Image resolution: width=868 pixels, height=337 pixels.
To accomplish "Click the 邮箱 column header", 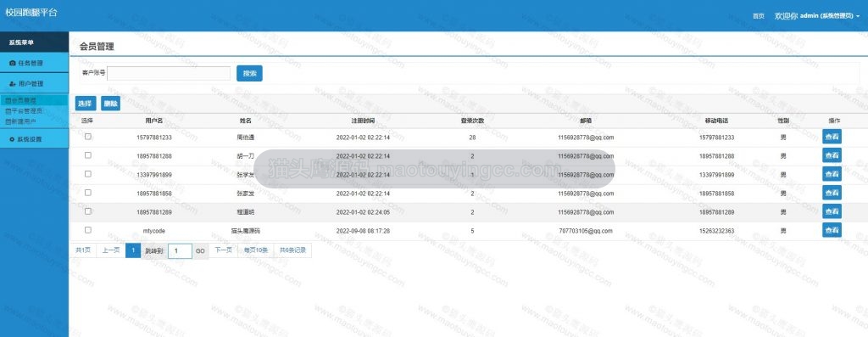I will pos(586,121).
